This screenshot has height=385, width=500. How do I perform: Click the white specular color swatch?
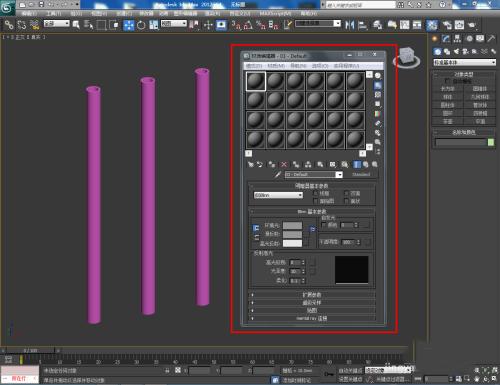[x=292, y=243]
